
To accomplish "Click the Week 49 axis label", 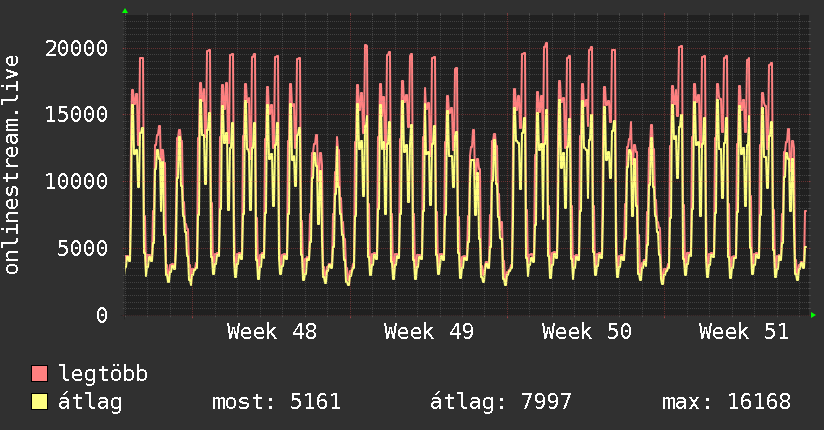I will 429,332.
